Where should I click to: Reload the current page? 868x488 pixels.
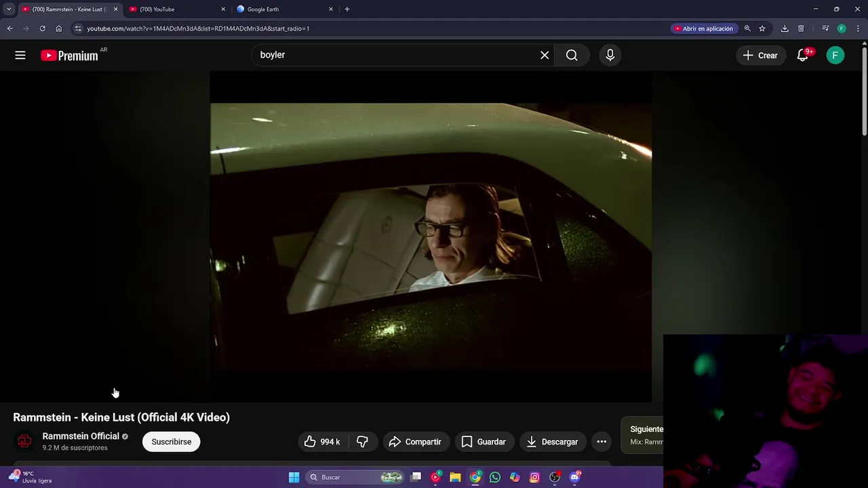click(42, 28)
